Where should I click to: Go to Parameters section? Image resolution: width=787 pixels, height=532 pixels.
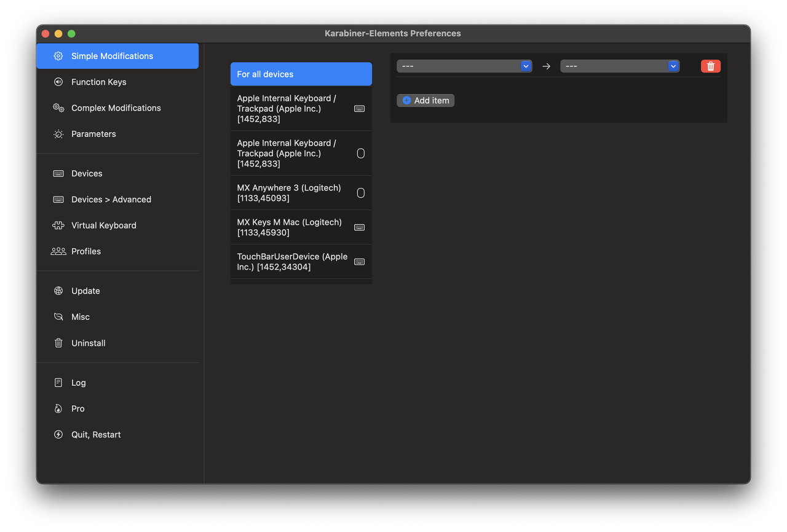(x=117, y=134)
